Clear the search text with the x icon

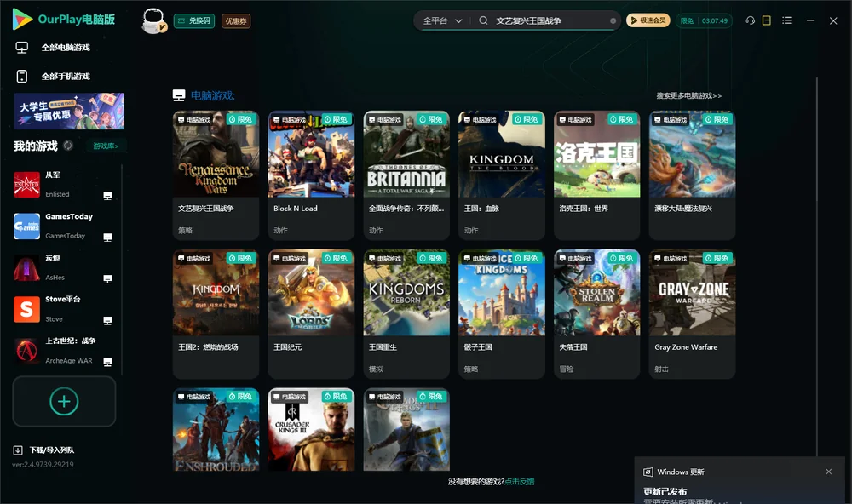tap(613, 20)
